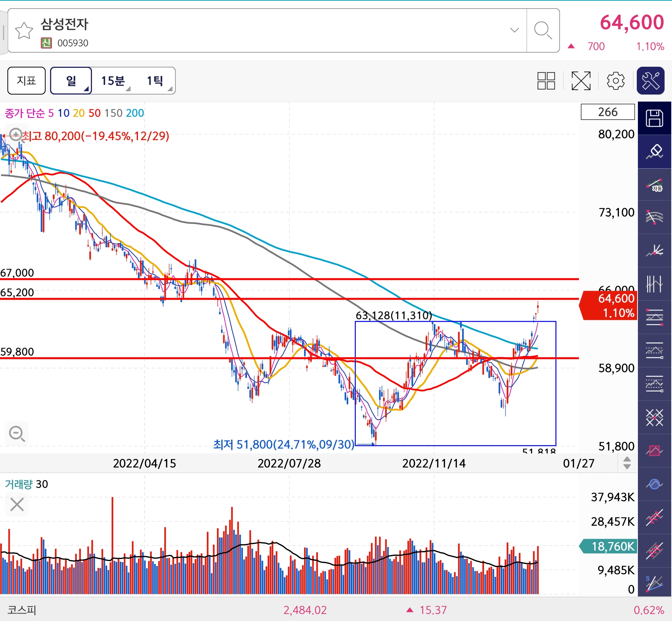The height and width of the screenshot is (621, 672).
Task: Click the 59,800 horizontal line label
Action: coord(17,351)
